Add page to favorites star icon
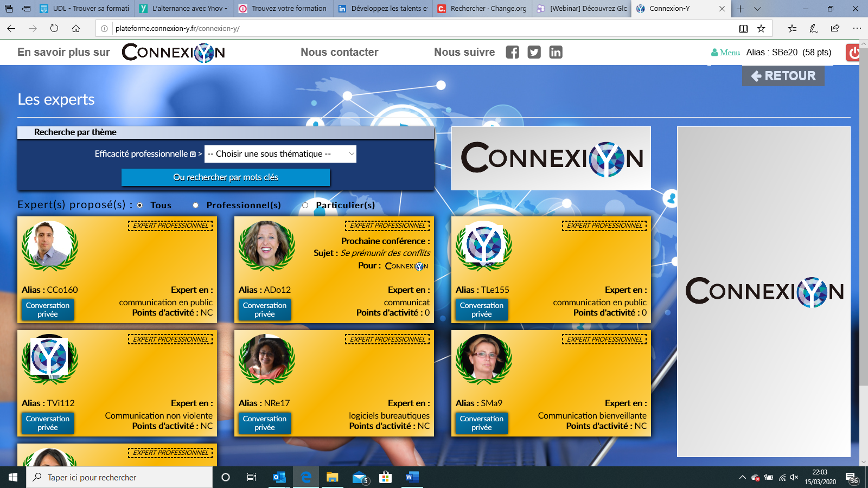This screenshot has width=868, height=488. (x=761, y=28)
